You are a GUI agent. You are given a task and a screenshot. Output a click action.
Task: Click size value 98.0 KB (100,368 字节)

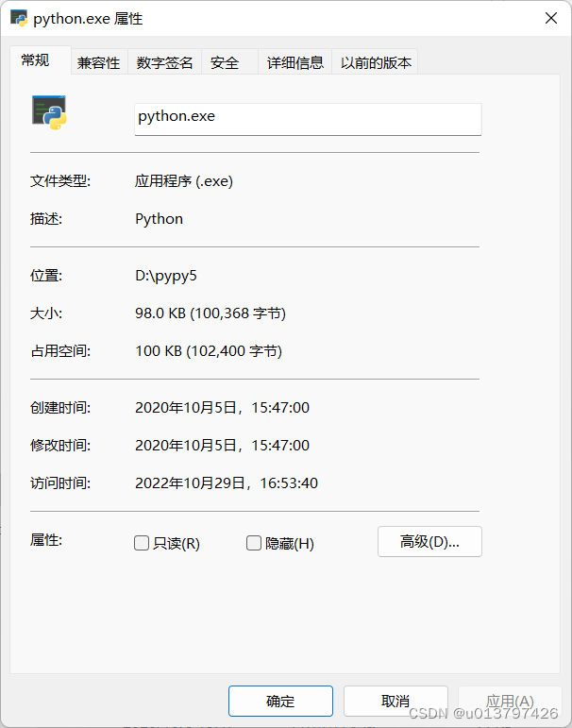click(x=210, y=313)
